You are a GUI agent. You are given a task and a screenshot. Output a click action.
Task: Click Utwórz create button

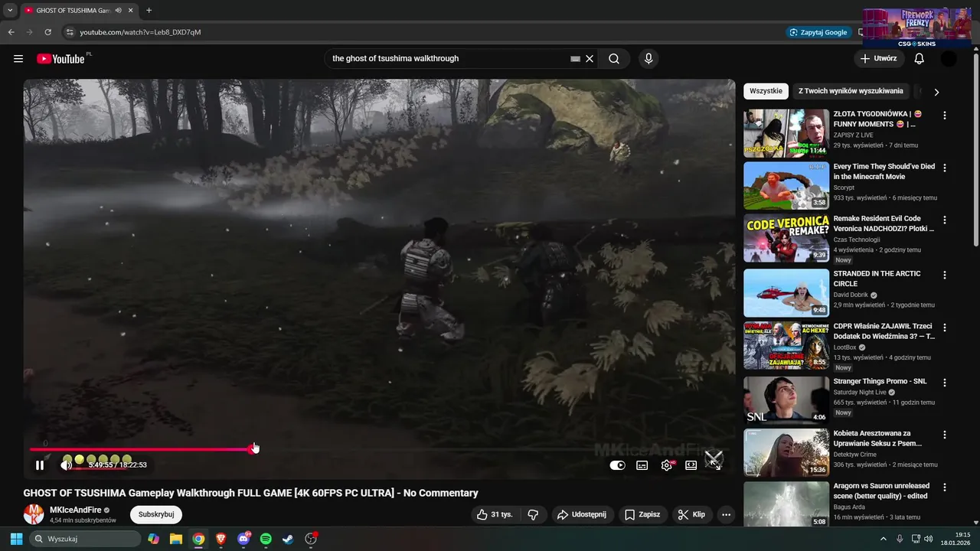click(x=878, y=59)
